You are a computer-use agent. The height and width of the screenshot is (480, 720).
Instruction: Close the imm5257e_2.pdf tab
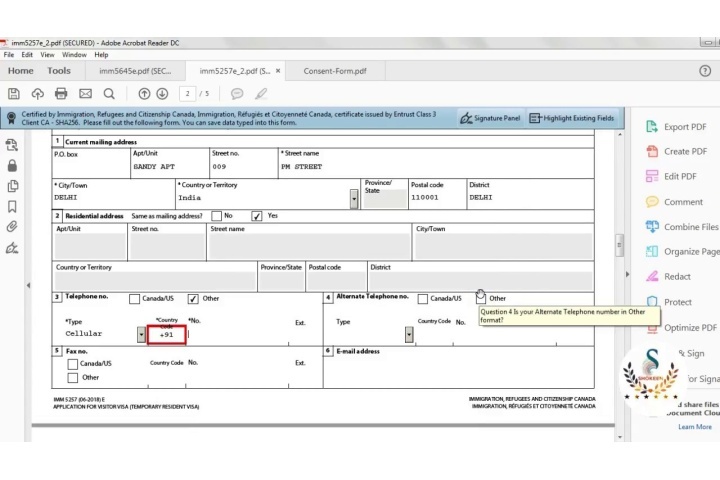pyautogui.click(x=278, y=71)
